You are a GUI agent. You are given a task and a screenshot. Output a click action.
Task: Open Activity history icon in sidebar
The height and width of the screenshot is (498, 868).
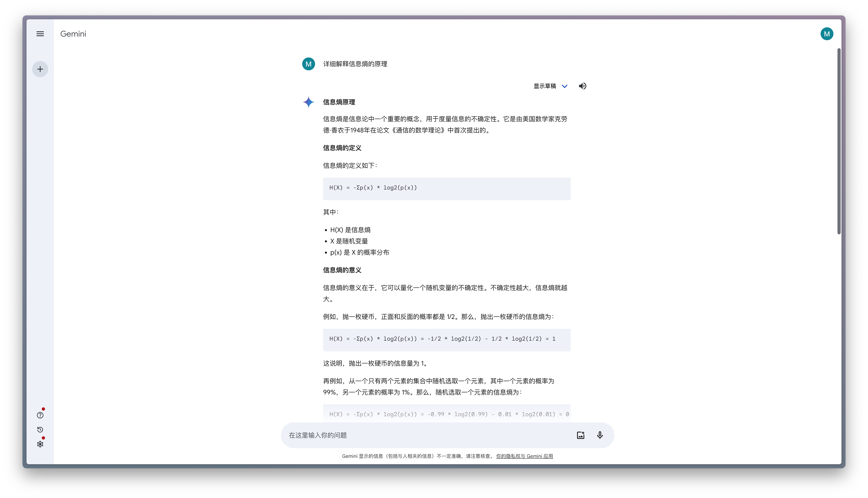pos(40,430)
